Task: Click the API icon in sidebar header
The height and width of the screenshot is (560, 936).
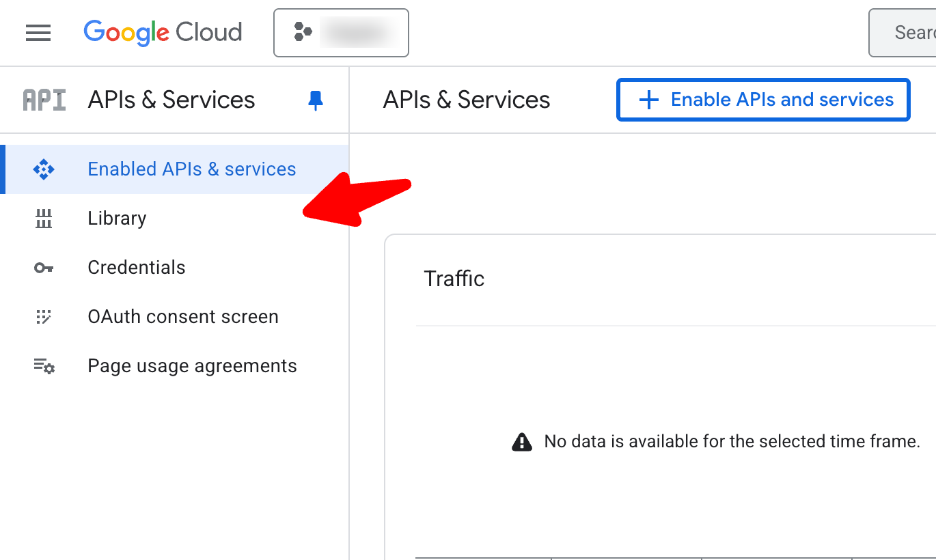Action: click(44, 100)
